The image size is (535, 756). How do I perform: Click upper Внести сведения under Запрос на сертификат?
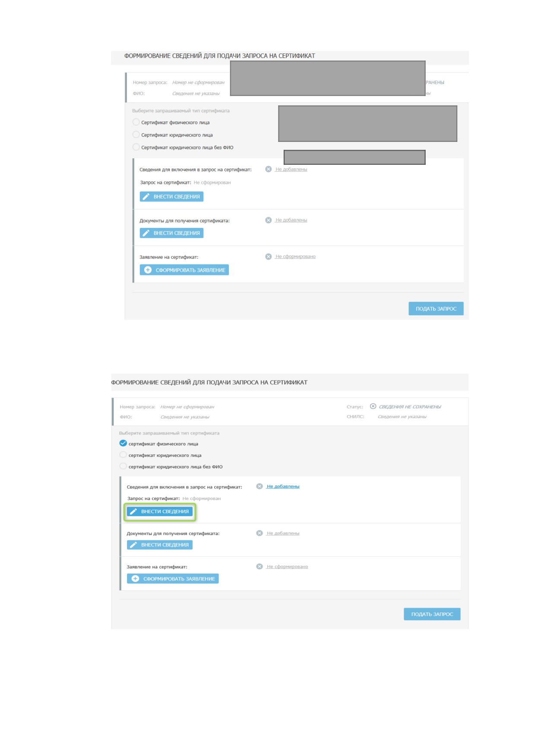point(171,196)
